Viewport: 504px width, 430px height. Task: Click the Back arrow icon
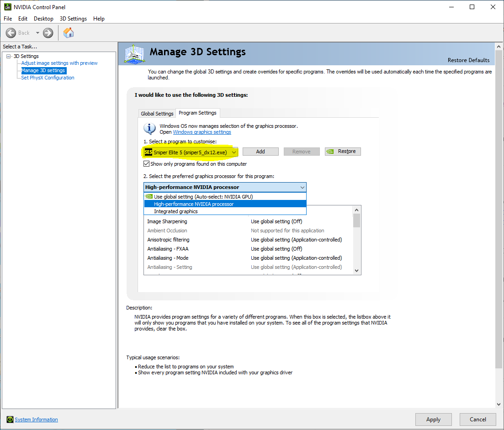[11, 33]
